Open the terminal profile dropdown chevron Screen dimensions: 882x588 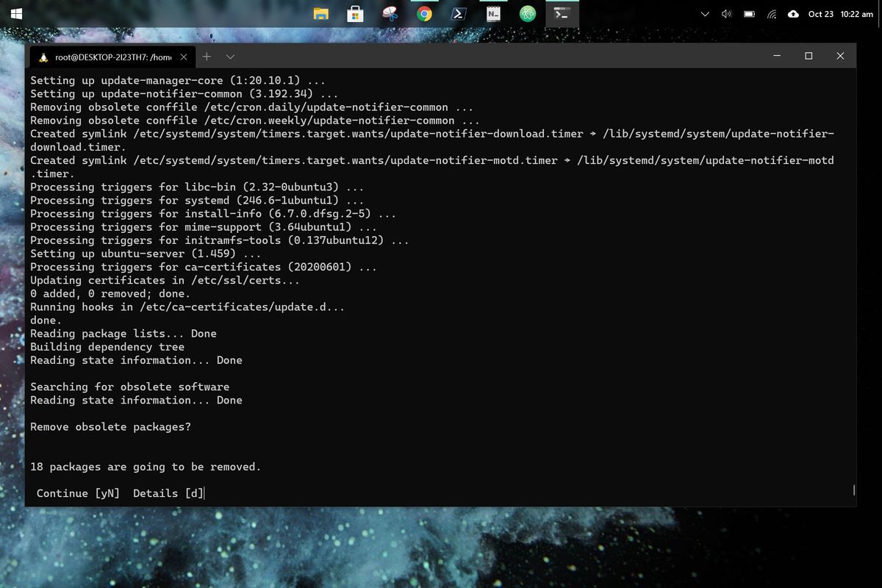230,57
